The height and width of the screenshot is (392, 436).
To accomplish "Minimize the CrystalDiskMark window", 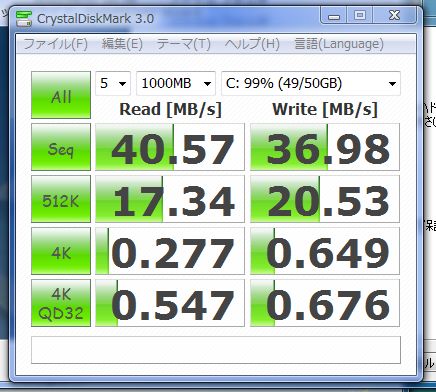I will click(334, 16).
